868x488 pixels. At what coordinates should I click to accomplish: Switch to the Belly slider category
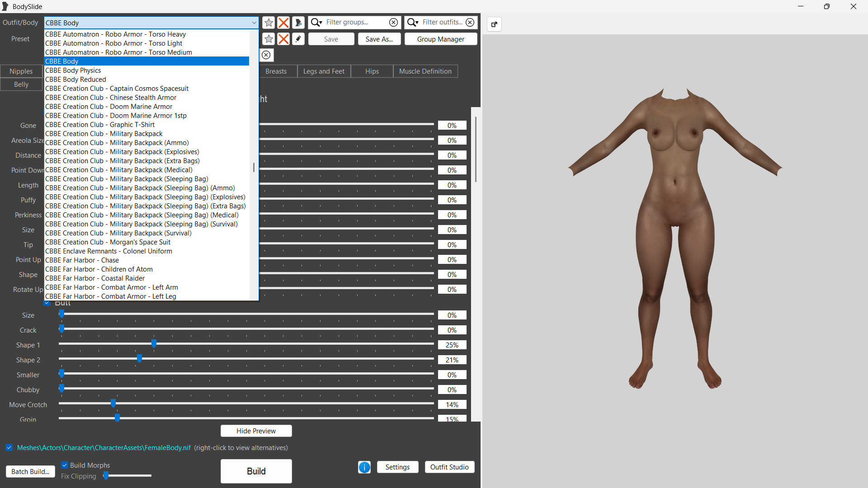click(21, 84)
